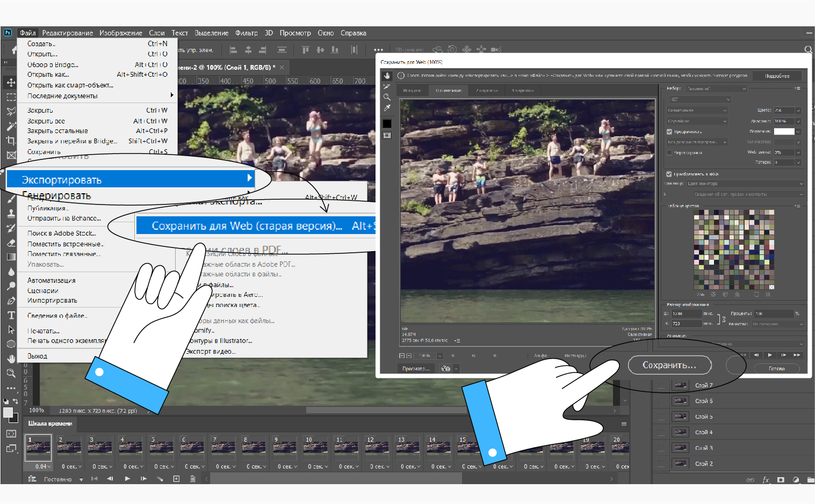Uncheck the Прозрачность checkbox
The height and width of the screenshot is (504, 815).
pos(669,132)
